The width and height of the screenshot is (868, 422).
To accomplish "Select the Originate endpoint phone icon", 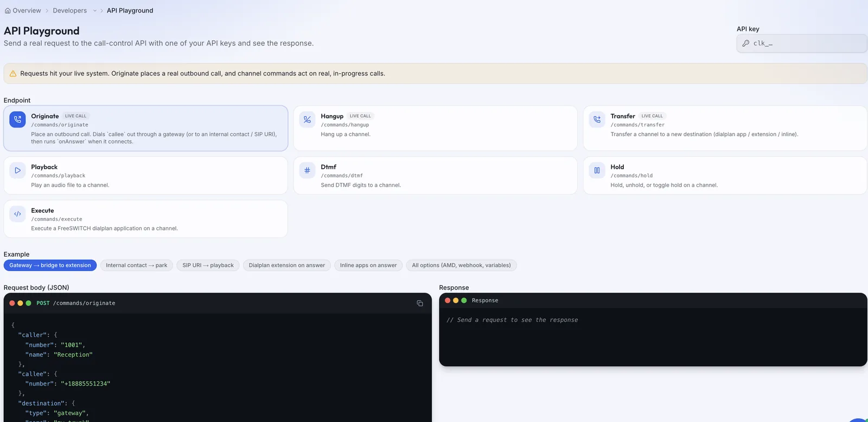I will (17, 119).
